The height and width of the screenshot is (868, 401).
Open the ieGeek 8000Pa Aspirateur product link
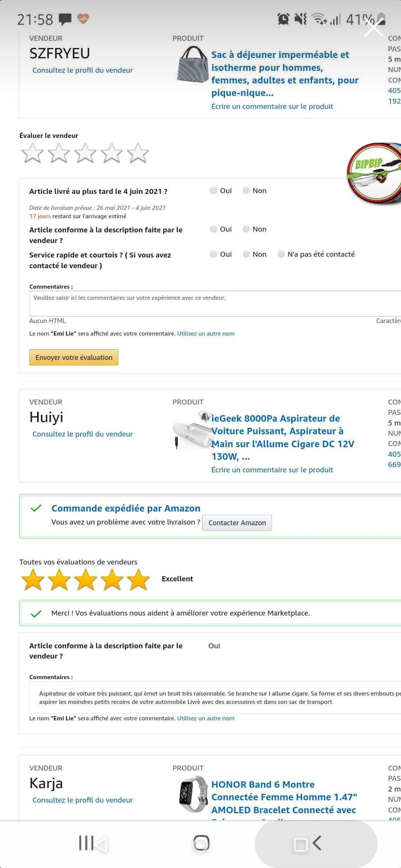click(282, 437)
